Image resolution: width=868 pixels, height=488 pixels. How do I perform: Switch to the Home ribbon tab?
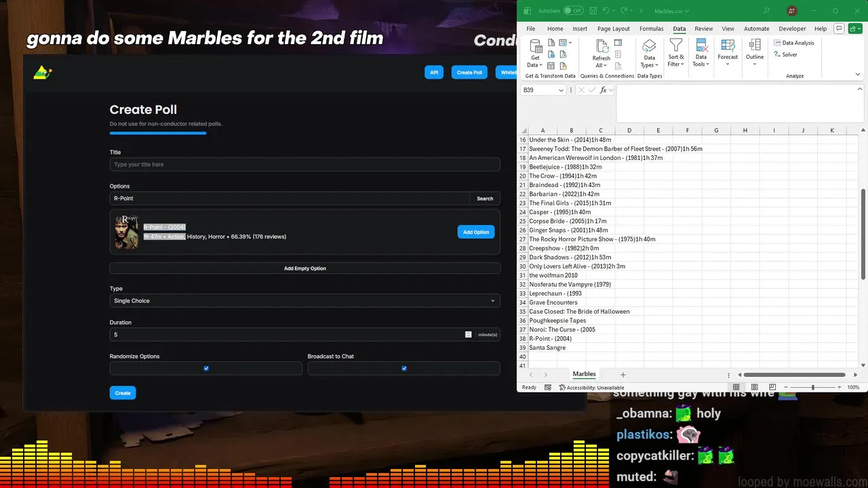tap(555, 28)
